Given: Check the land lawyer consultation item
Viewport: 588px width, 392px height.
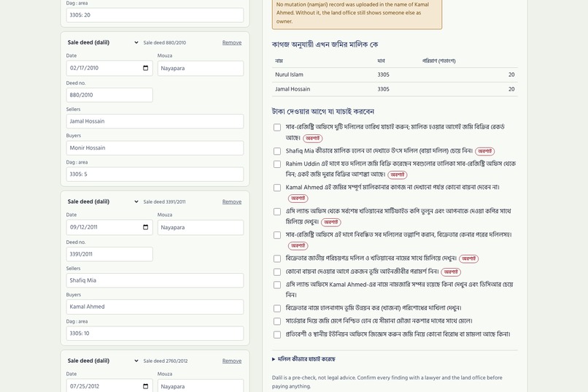Looking at the screenshot, I should (277, 272).
